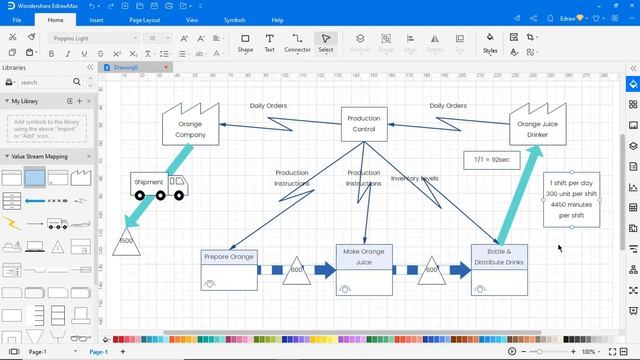This screenshot has height=360, width=640.
Task: Pick the lightning push arrow symbol
Action: (x=11, y=224)
